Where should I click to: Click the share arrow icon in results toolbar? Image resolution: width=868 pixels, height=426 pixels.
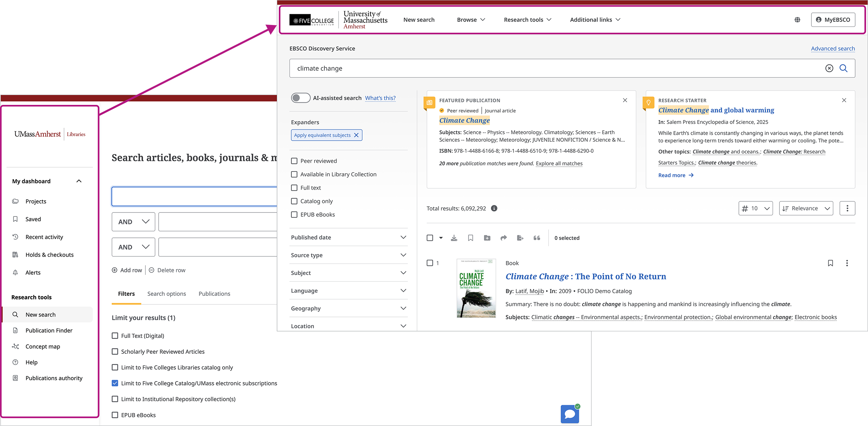(503, 238)
